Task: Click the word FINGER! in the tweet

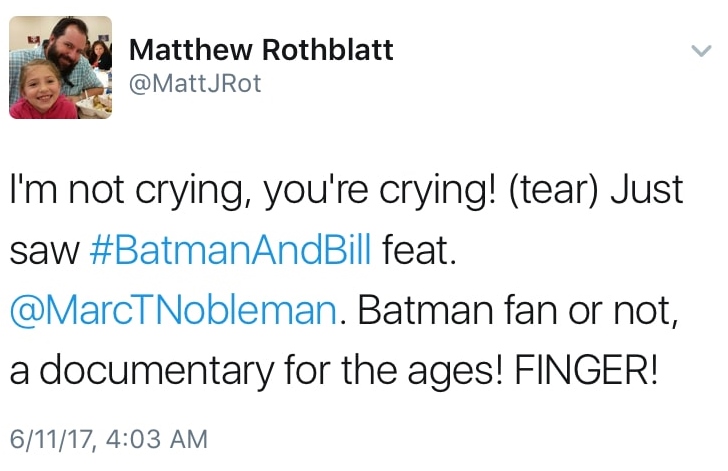Action: [x=587, y=371]
